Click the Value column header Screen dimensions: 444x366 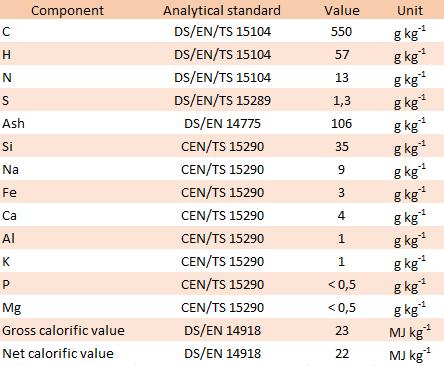pos(342,10)
